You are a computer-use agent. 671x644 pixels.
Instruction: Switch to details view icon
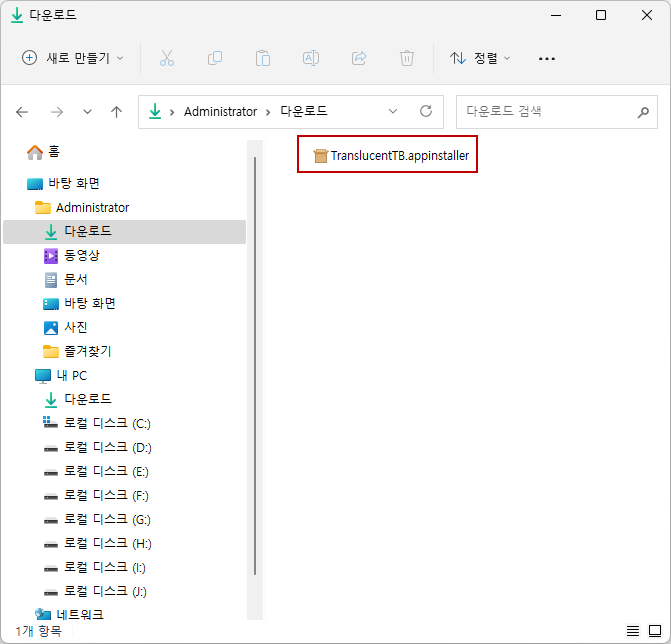[x=633, y=630]
